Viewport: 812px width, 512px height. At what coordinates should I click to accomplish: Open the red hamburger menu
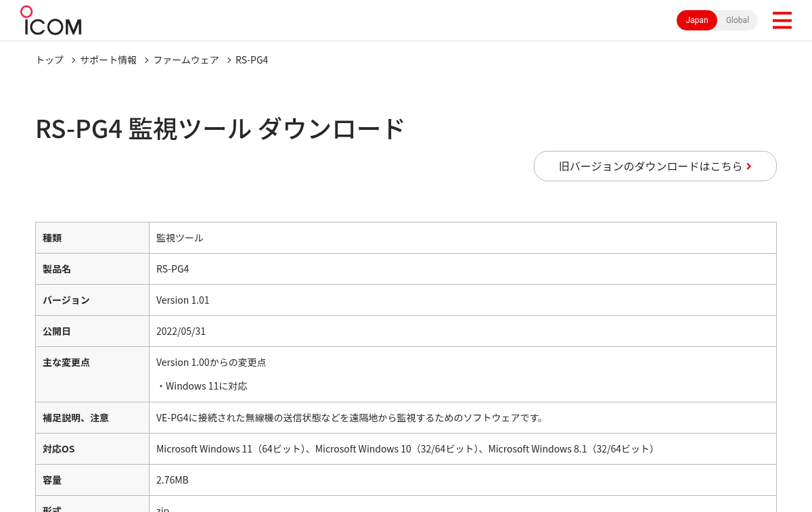pyautogui.click(x=782, y=20)
